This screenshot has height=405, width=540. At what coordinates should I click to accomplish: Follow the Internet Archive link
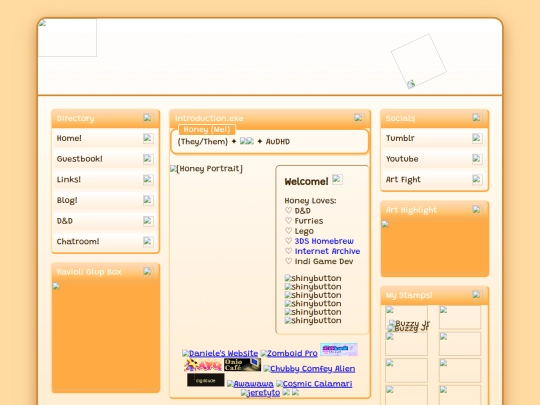[327, 251]
